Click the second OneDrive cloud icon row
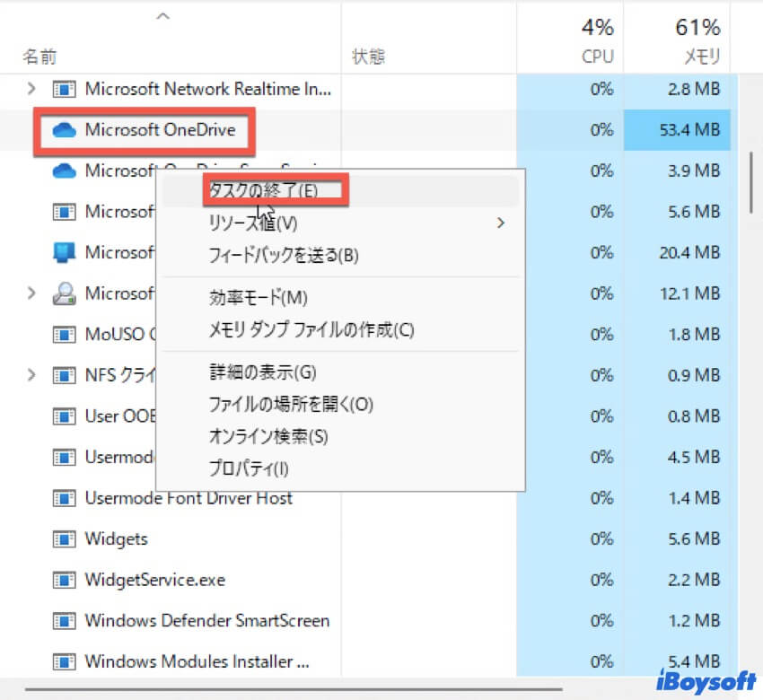The width and height of the screenshot is (763, 700). pyautogui.click(x=65, y=171)
